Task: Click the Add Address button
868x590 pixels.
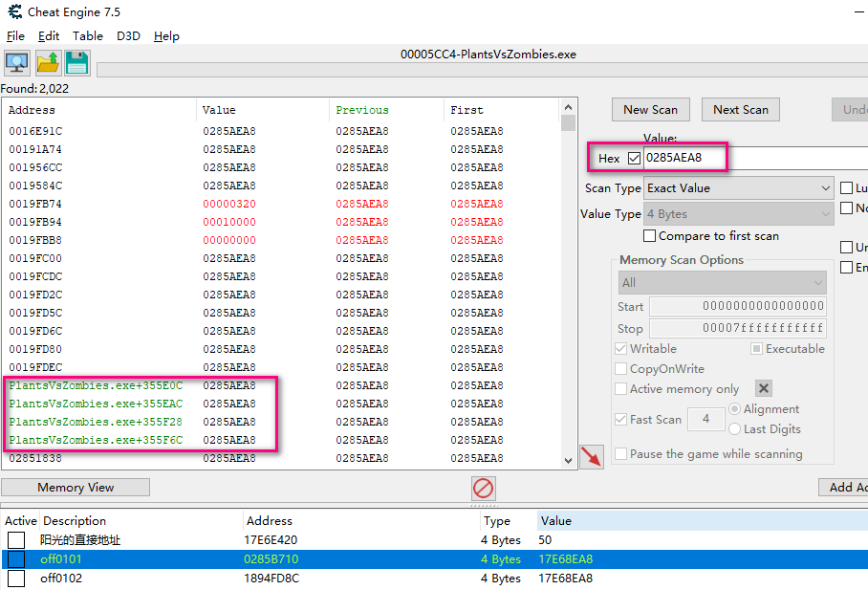Action: click(843, 488)
